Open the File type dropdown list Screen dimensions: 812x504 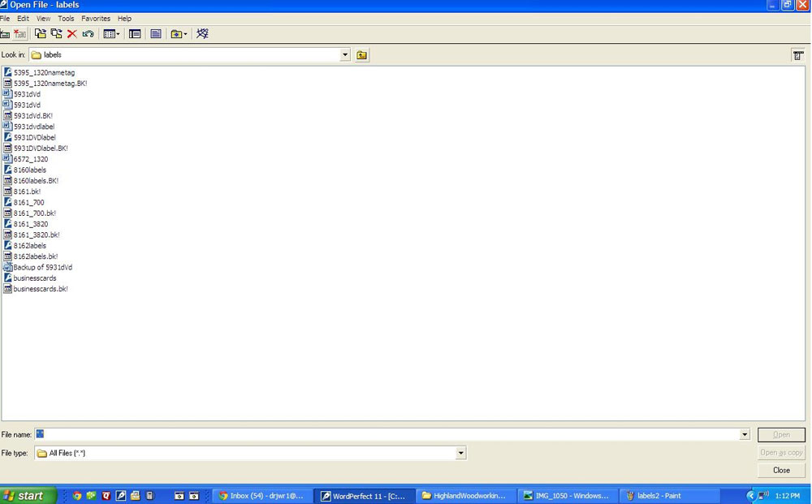[x=460, y=453]
